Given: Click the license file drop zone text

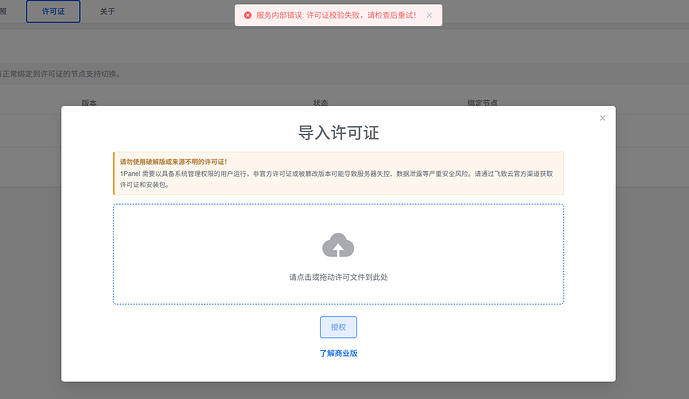Looking at the screenshot, I should 338,277.
